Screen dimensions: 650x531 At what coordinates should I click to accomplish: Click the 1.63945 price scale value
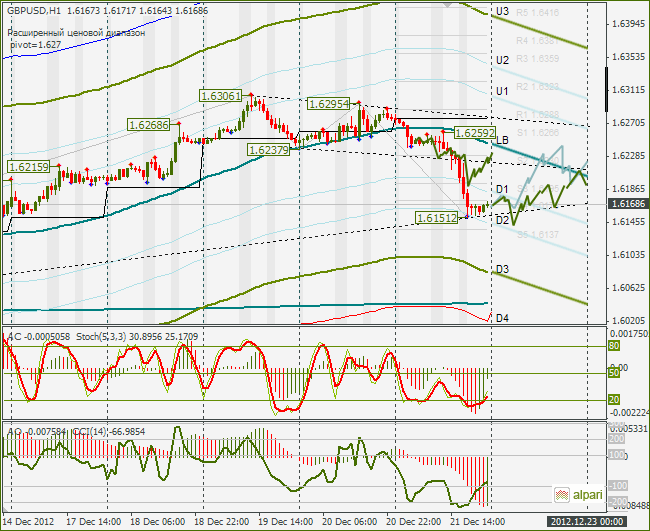(x=628, y=24)
